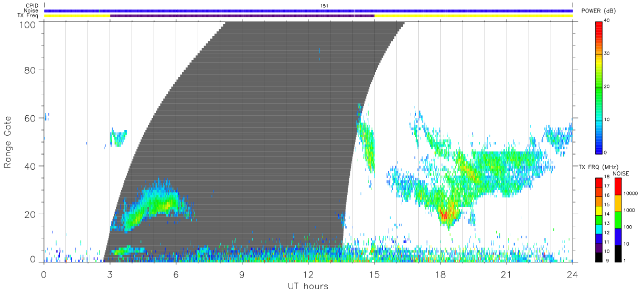The height and width of the screenshot is (297, 644).
Task: Click the 80 tick on Range Gate axis
Action: (x=31, y=70)
